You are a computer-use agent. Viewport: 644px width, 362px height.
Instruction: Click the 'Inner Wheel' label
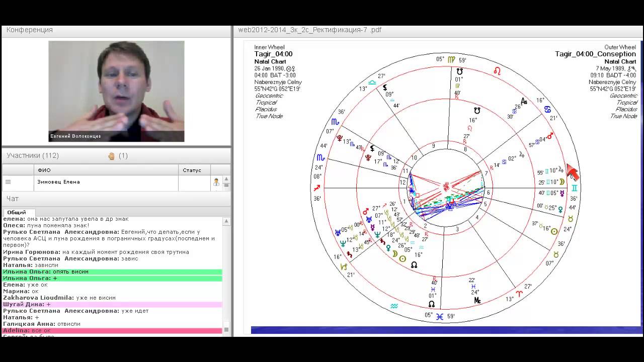point(269,47)
